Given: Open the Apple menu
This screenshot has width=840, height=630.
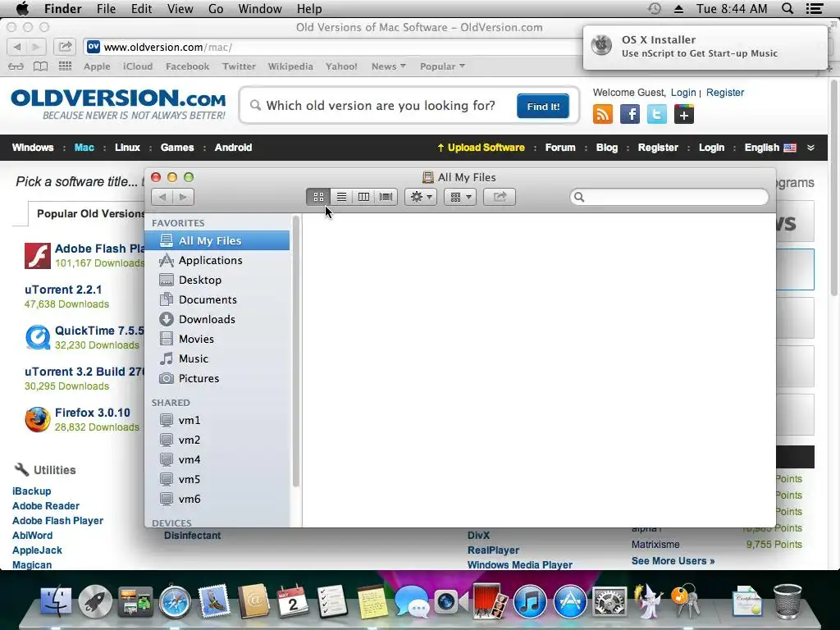Looking at the screenshot, I should coord(22,8).
